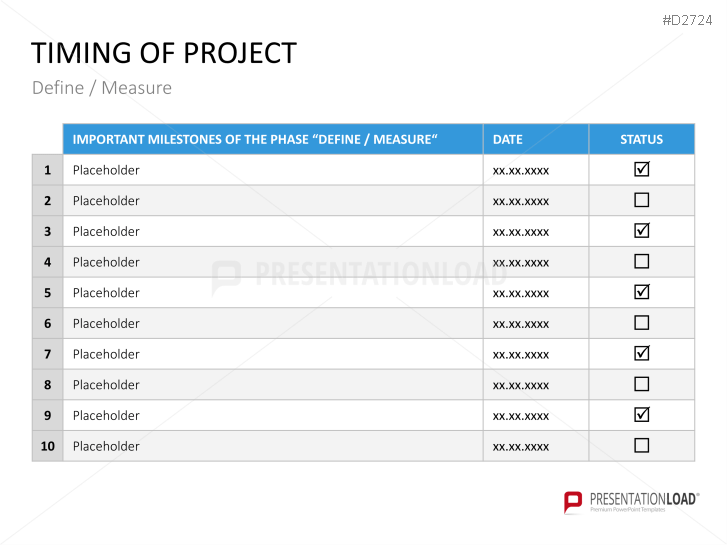Mark the row 8 status checkbox
This screenshot has height=545, width=727.
pyautogui.click(x=642, y=384)
